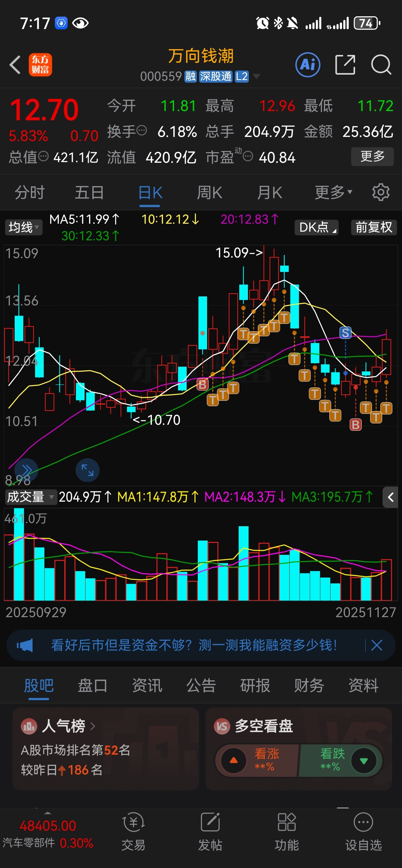Tap the L2 level badge

(x=242, y=77)
